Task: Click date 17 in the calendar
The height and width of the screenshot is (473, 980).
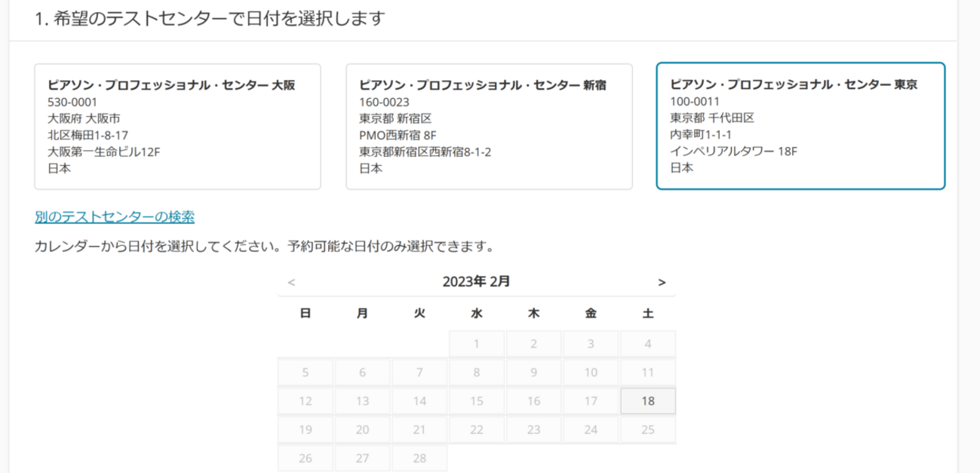Action: click(x=591, y=401)
